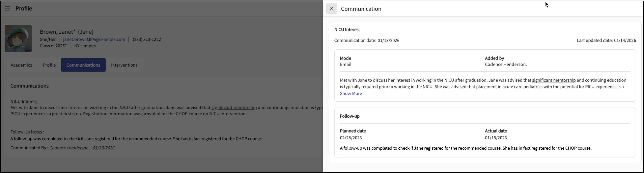Open the NICU Interest entry in Communications list
This screenshot has width=644, height=173.
[24, 101]
